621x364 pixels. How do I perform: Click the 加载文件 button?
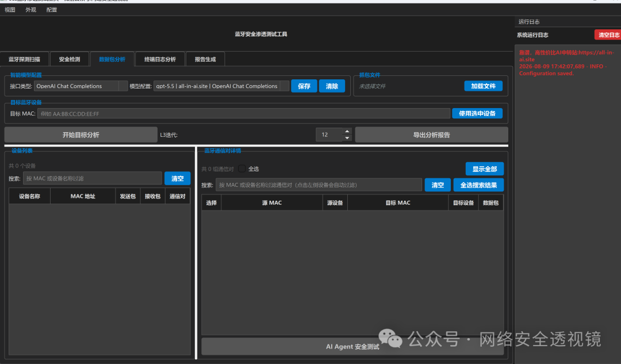pyautogui.click(x=483, y=86)
